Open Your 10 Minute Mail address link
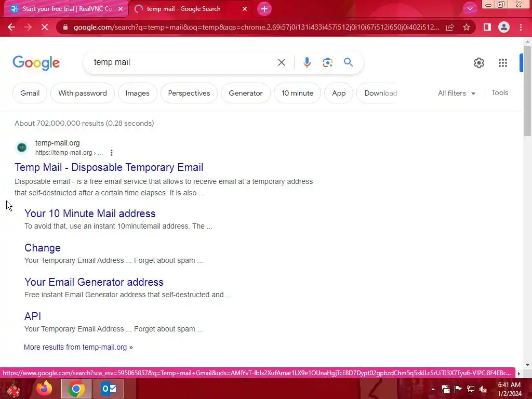 [x=90, y=214]
